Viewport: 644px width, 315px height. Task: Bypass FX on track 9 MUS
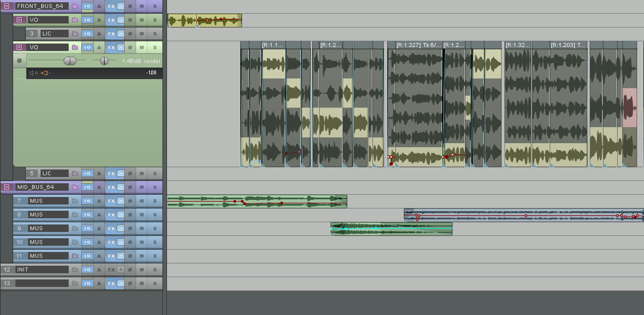click(x=120, y=228)
